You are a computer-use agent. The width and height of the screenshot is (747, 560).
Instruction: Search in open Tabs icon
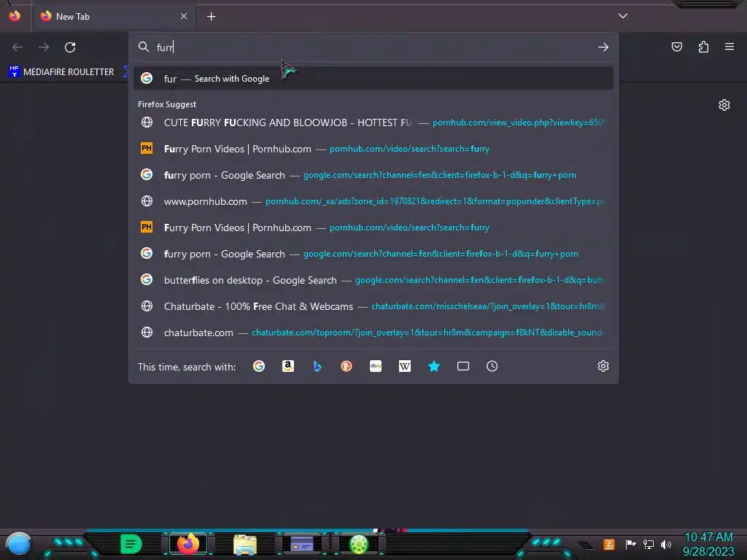pyautogui.click(x=463, y=366)
